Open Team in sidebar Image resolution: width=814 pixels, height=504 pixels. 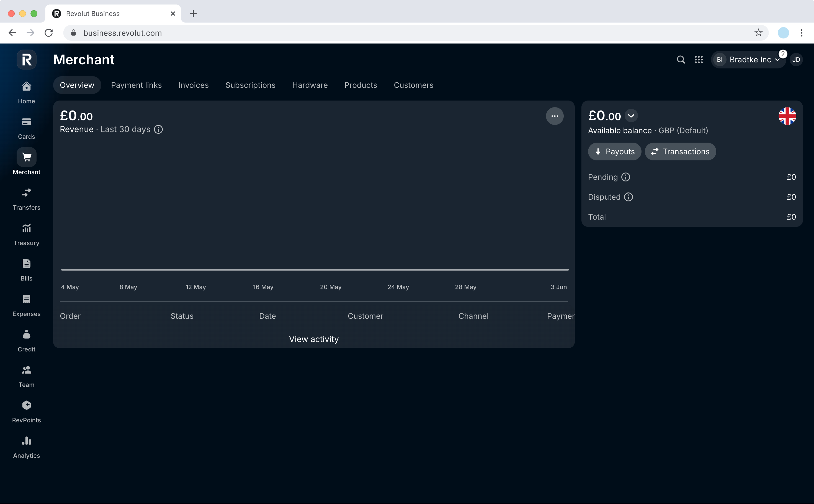point(26,376)
